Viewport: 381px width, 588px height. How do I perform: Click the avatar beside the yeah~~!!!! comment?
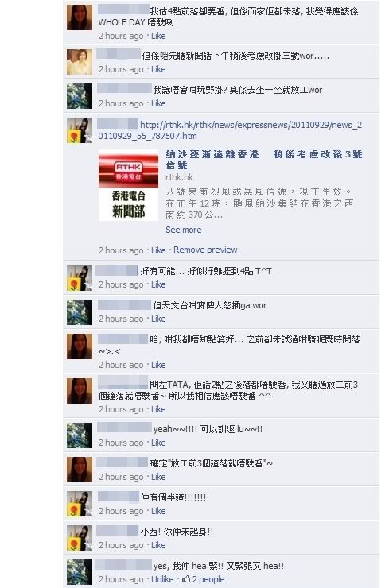(80, 435)
